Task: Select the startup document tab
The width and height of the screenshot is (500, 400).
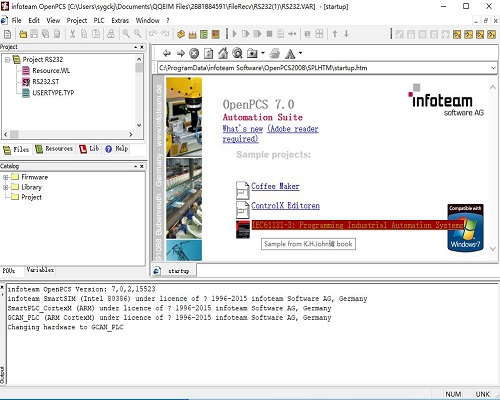Action: click(x=174, y=271)
